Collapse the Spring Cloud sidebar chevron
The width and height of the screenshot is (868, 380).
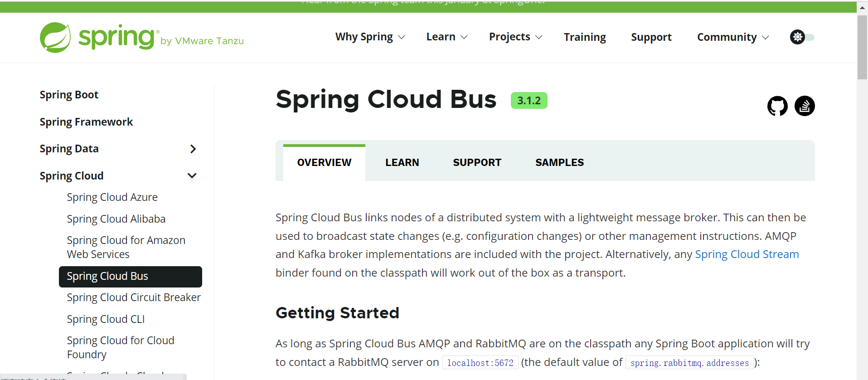pos(192,175)
